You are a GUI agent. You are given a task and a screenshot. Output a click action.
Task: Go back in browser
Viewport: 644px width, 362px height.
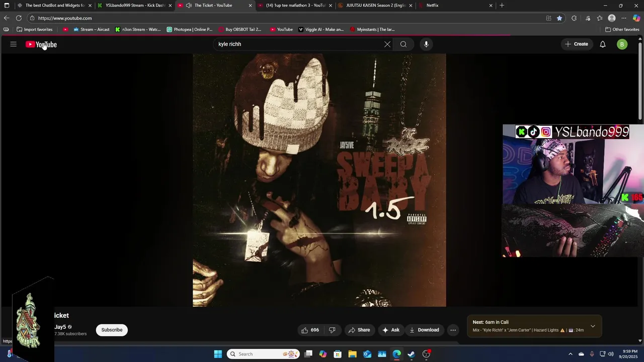point(7,18)
